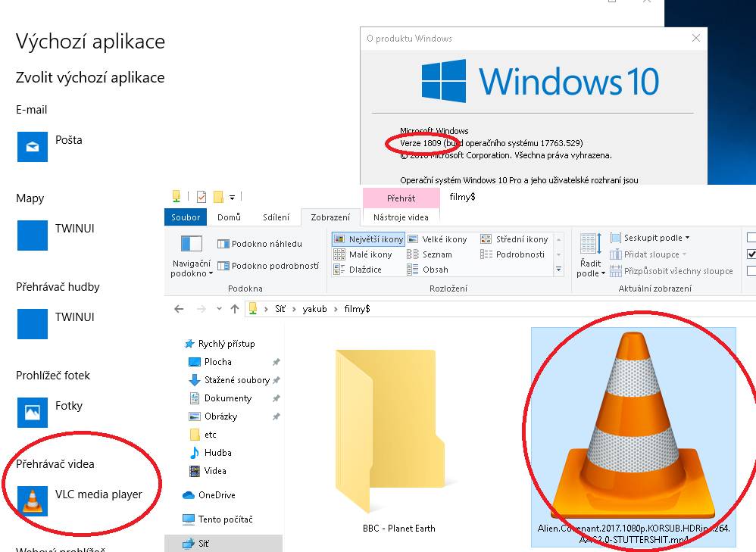
Task: Switch to the Podrobnosti layout
Action: click(x=513, y=254)
